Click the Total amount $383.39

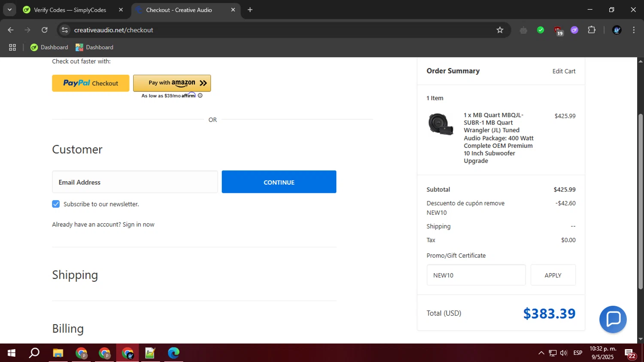click(x=549, y=313)
